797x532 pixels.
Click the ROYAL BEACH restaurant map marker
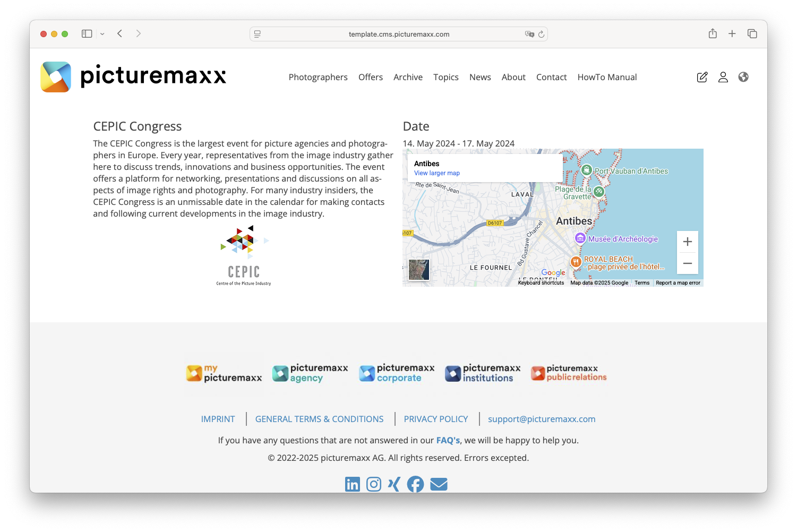pos(576,261)
